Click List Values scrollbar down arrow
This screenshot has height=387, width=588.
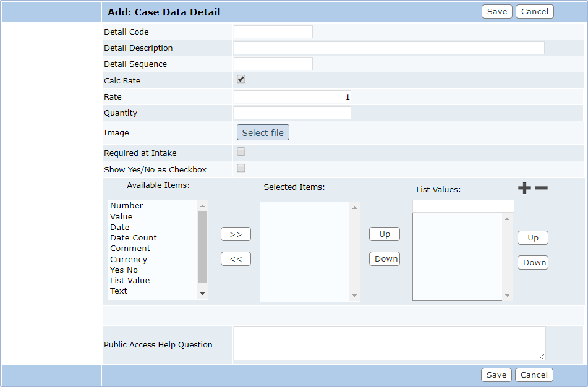point(508,296)
